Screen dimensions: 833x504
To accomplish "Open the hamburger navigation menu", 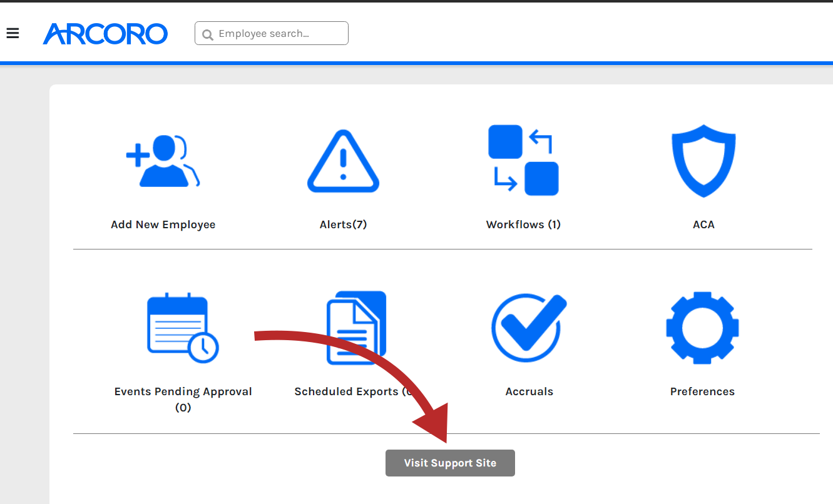I will (13, 33).
